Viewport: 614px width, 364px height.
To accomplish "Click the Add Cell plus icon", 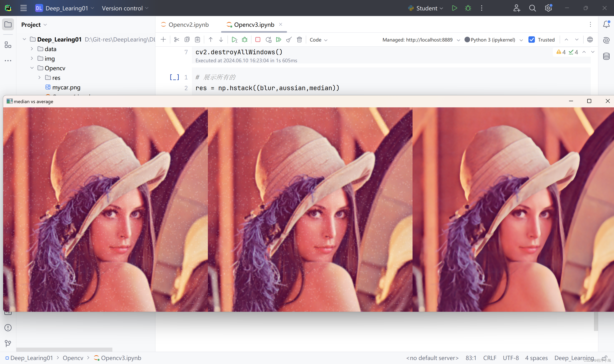I will 163,40.
